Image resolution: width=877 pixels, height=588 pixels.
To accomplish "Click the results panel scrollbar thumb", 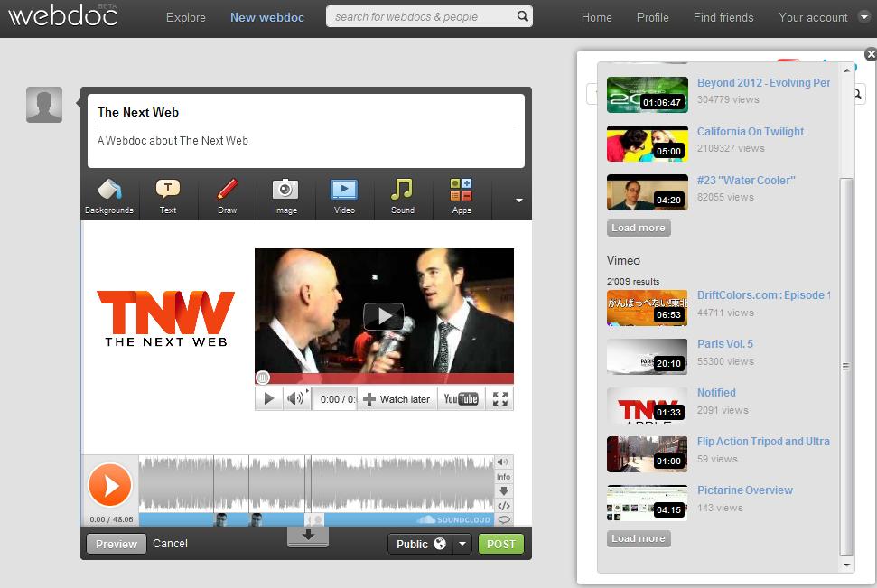I will click(x=846, y=367).
